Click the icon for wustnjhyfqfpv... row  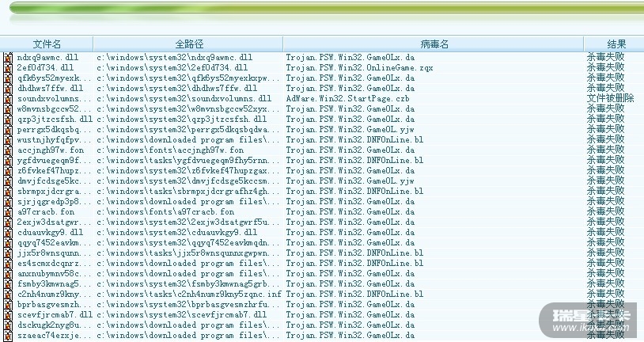coord(8,140)
